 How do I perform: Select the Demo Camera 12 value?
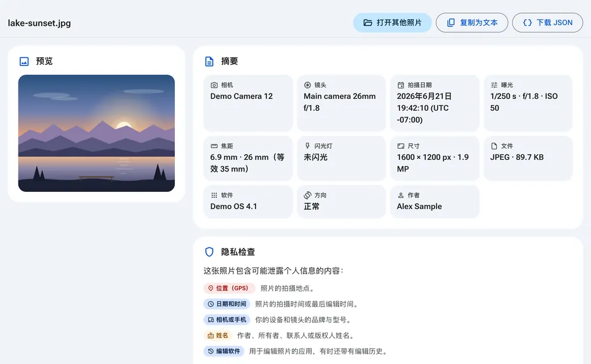coord(241,97)
